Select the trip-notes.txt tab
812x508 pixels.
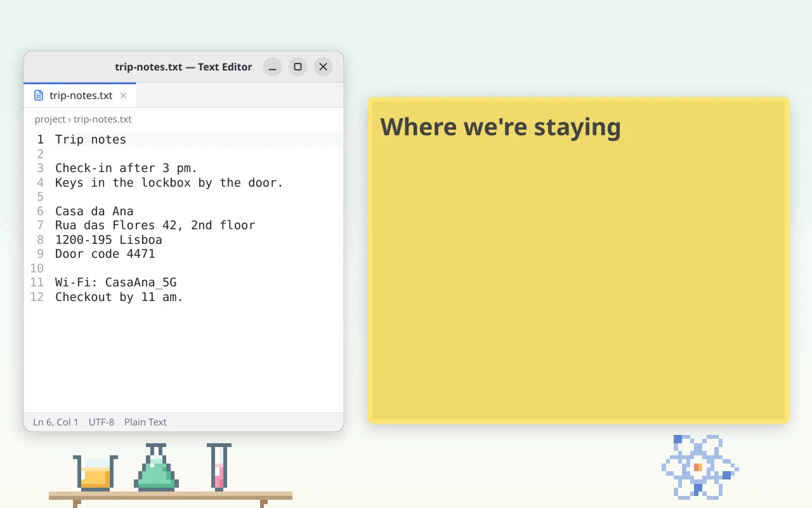point(80,95)
